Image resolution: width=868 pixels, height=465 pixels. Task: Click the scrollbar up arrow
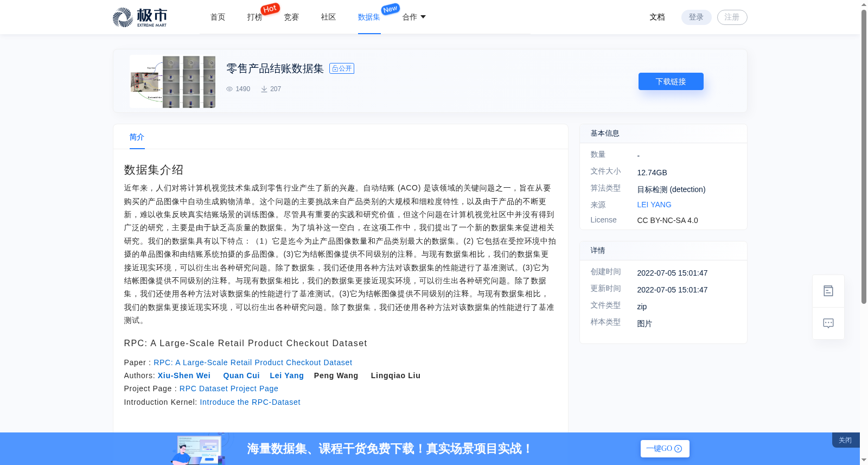click(x=864, y=4)
